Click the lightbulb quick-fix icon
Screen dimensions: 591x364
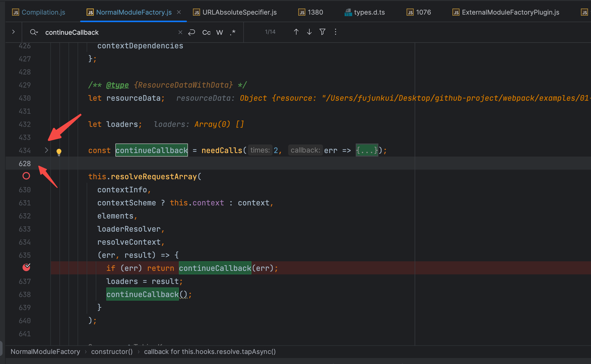[x=59, y=152]
